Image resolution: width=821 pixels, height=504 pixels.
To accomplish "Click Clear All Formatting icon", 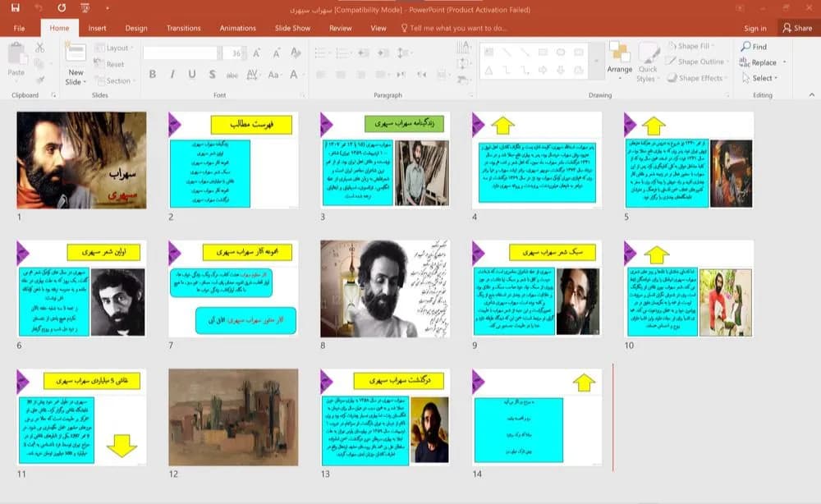I will pyautogui.click(x=296, y=53).
